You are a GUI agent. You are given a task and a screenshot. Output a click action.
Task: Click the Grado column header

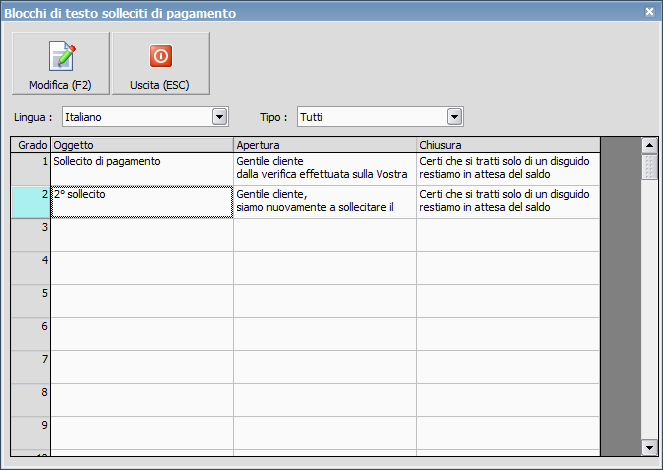point(31,145)
